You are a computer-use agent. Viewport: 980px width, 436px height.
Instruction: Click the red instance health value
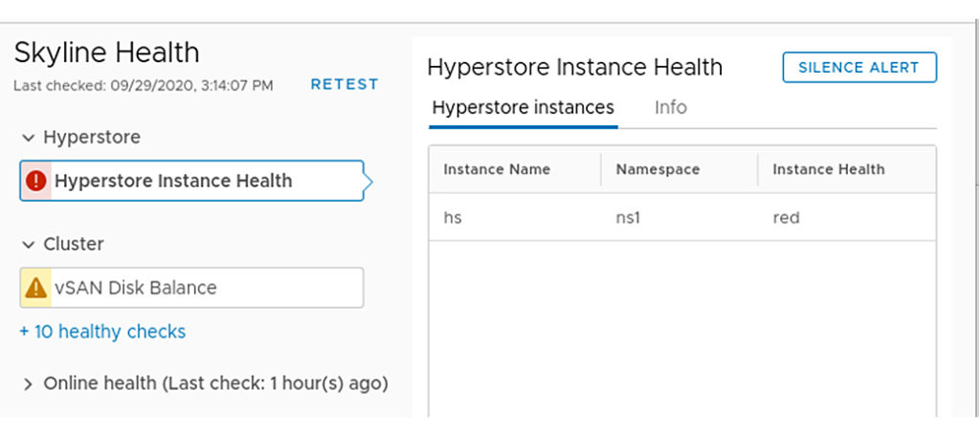click(x=786, y=217)
